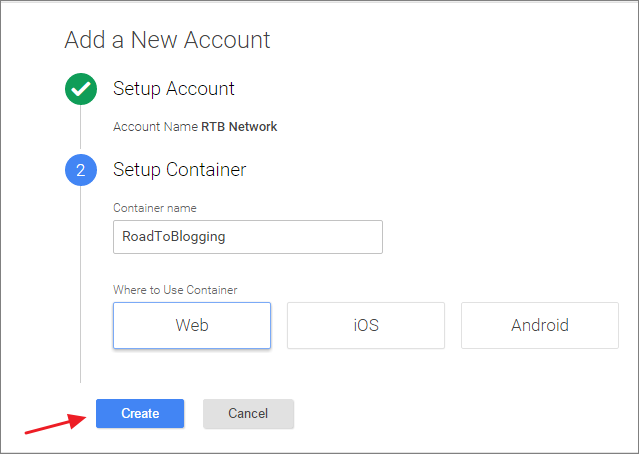Screen dimensions: 639x454
Task: Click the Add a New Account title
Action: [167, 41]
